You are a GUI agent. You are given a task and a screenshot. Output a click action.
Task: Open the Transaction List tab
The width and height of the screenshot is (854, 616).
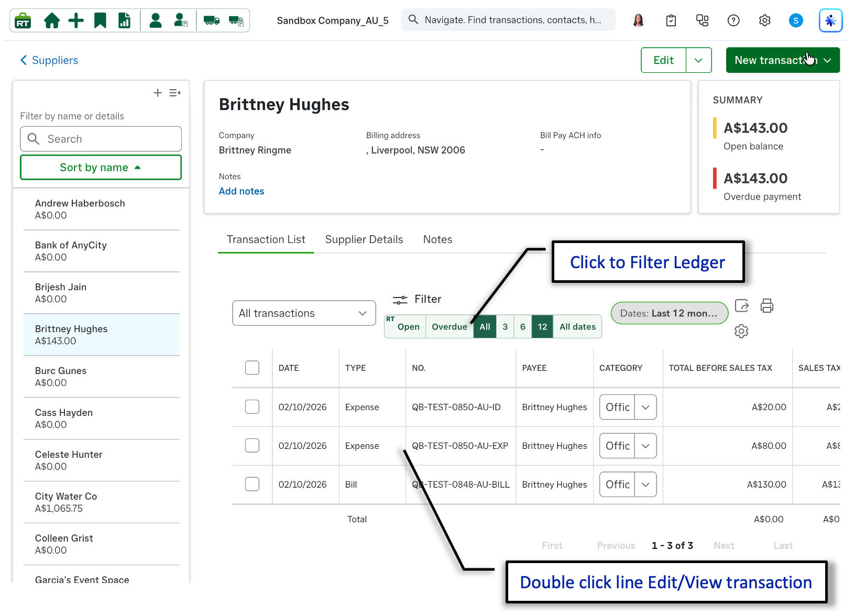tap(266, 239)
